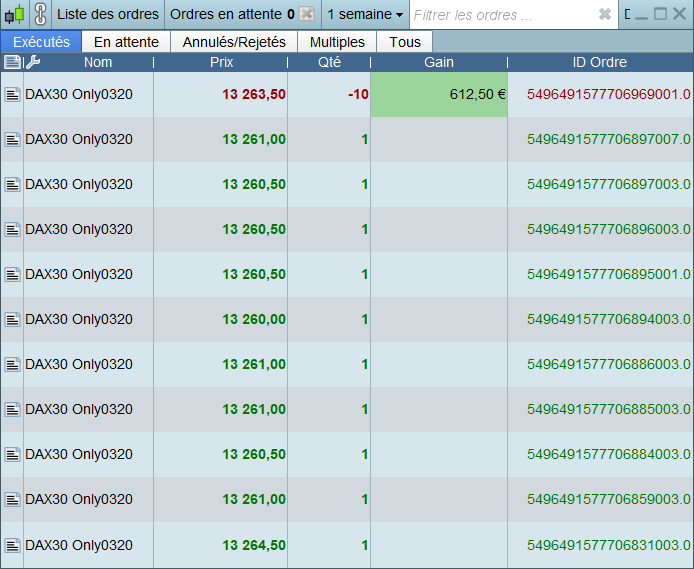The width and height of the screenshot is (694, 569).
Task: Switch to the En attente tab
Action: click(126, 42)
